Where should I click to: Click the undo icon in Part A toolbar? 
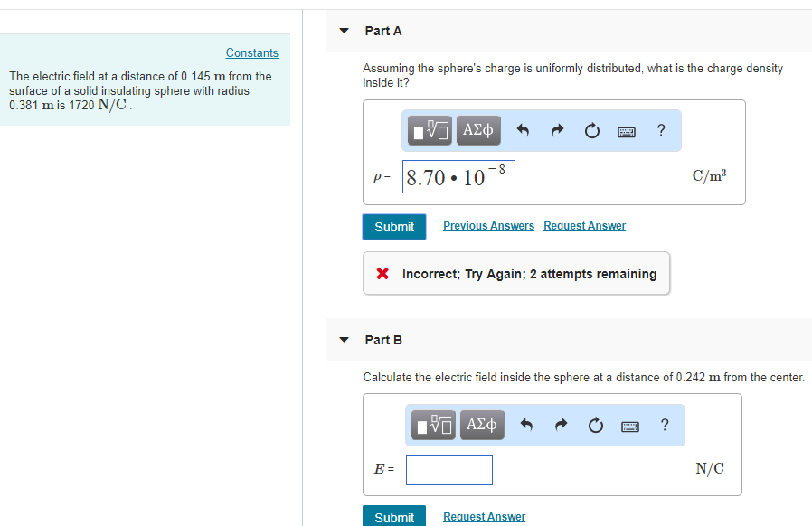tap(523, 130)
